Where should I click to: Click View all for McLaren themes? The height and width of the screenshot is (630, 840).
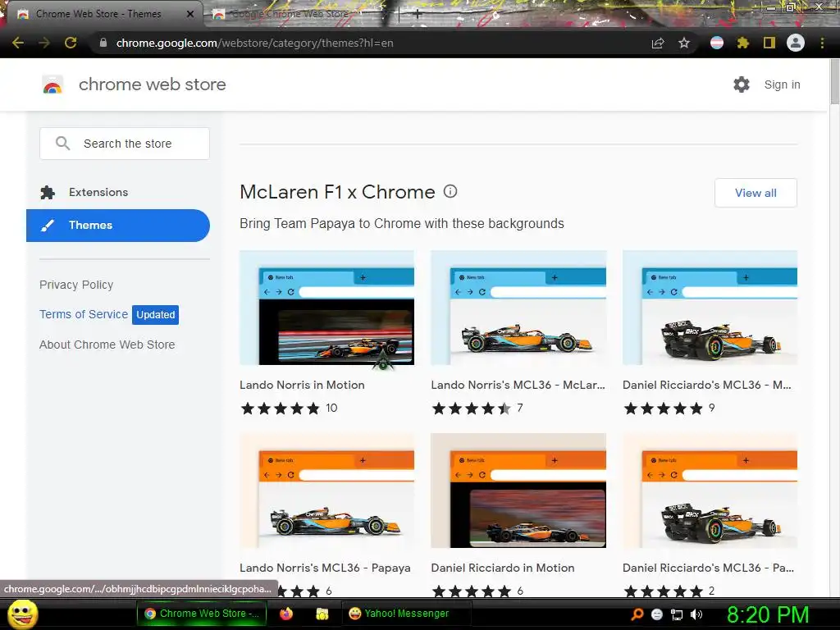pos(756,193)
